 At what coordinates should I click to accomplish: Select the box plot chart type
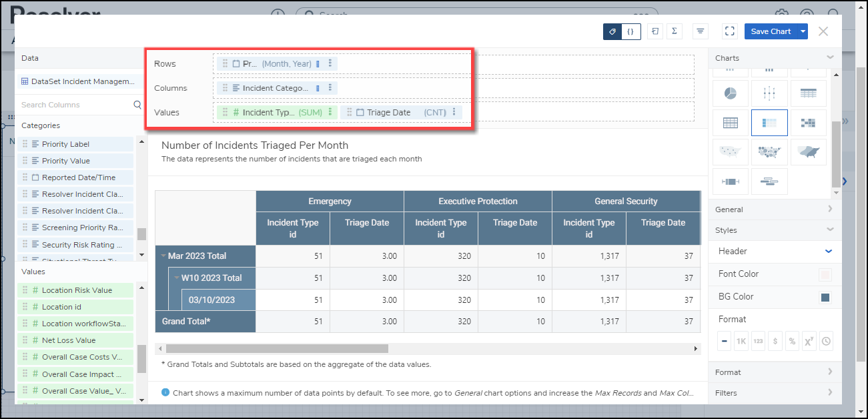(x=730, y=181)
